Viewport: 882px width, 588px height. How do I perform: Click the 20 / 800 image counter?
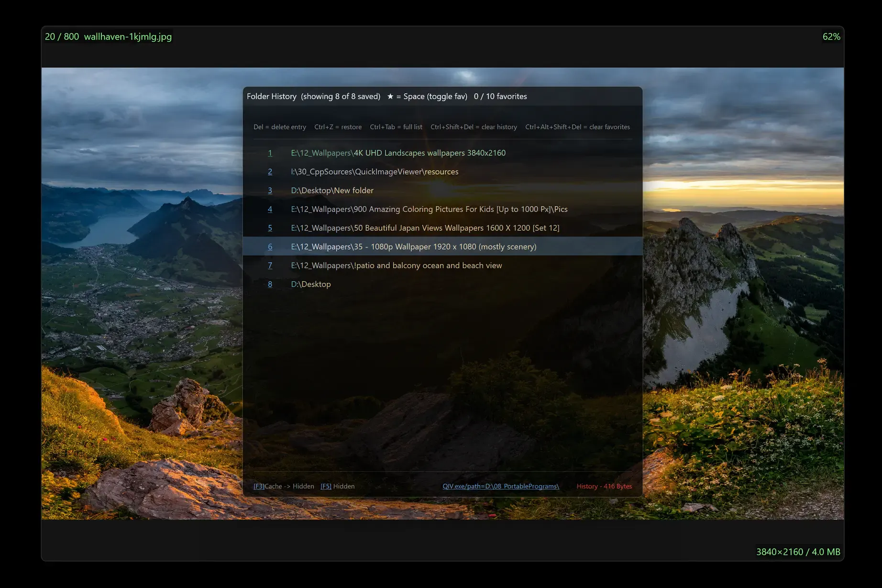click(62, 37)
